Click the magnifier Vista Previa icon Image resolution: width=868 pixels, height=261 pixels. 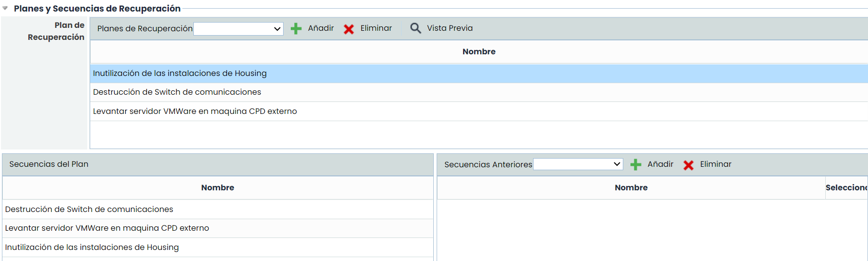coord(416,28)
